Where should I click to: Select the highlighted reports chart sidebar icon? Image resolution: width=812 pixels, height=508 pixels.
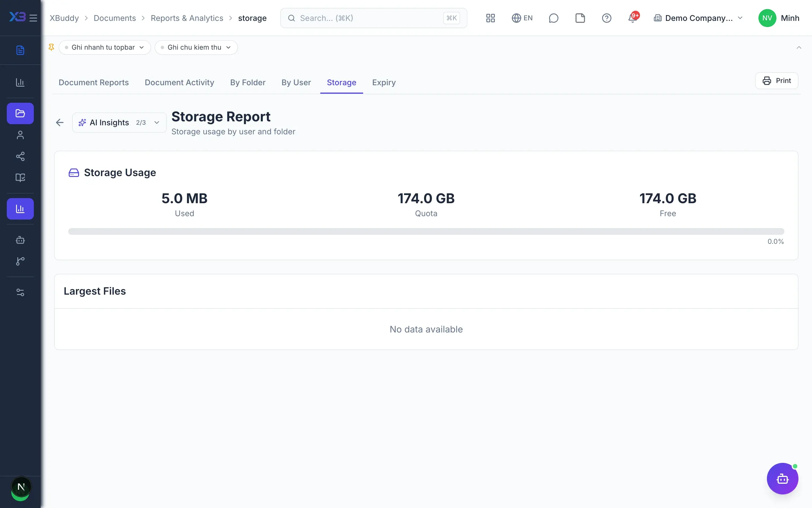pyautogui.click(x=20, y=209)
